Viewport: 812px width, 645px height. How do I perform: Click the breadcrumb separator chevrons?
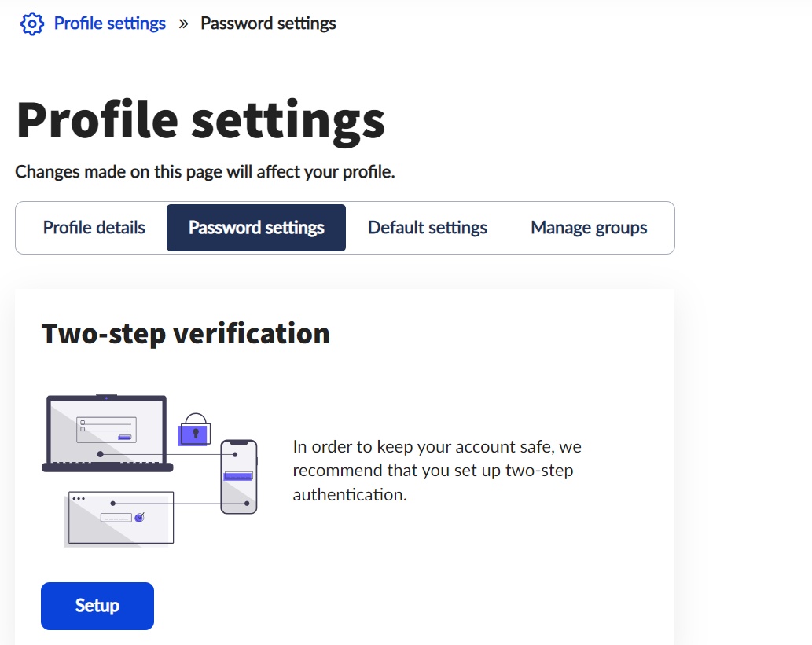[183, 24]
